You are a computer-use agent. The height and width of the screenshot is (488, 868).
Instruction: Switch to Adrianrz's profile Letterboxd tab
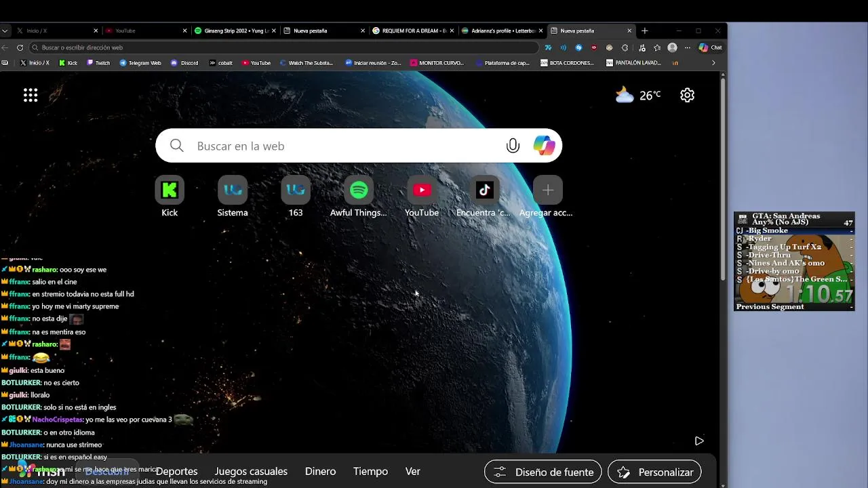pyautogui.click(x=501, y=30)
